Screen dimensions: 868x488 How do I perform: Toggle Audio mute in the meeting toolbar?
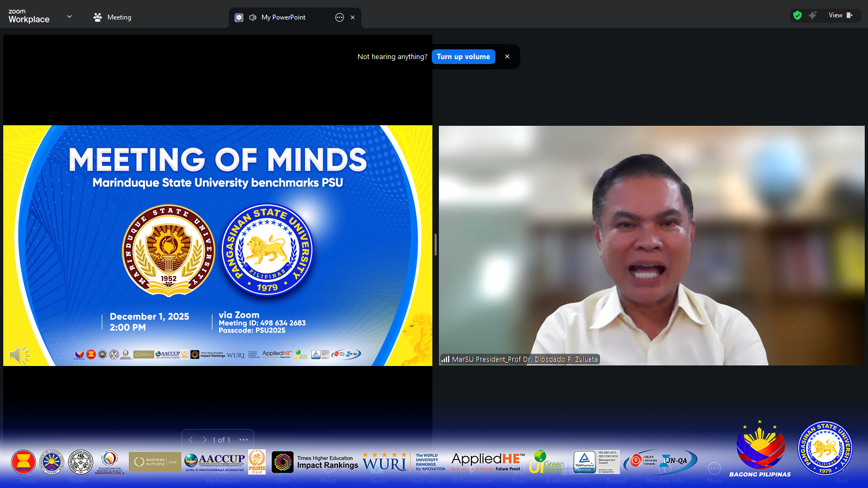click(29, 470)
